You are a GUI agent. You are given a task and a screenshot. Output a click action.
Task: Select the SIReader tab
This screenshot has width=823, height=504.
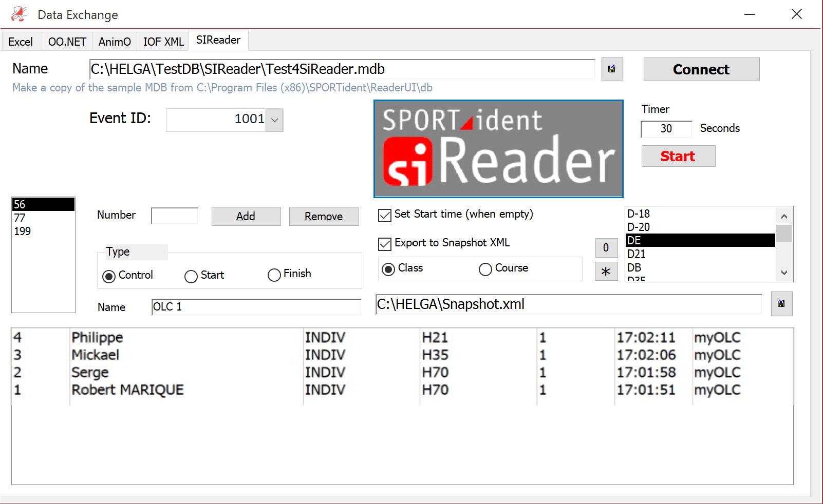(218, 40)
